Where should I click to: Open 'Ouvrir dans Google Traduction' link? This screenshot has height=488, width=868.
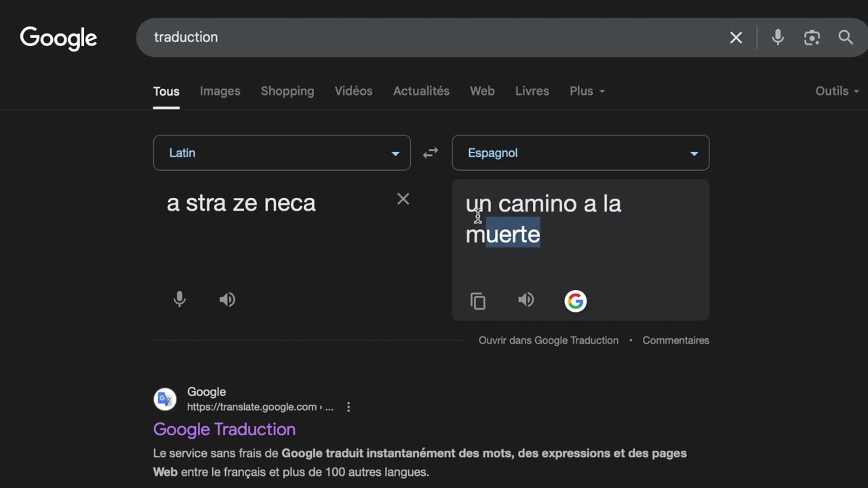click(x=549, y=340)
